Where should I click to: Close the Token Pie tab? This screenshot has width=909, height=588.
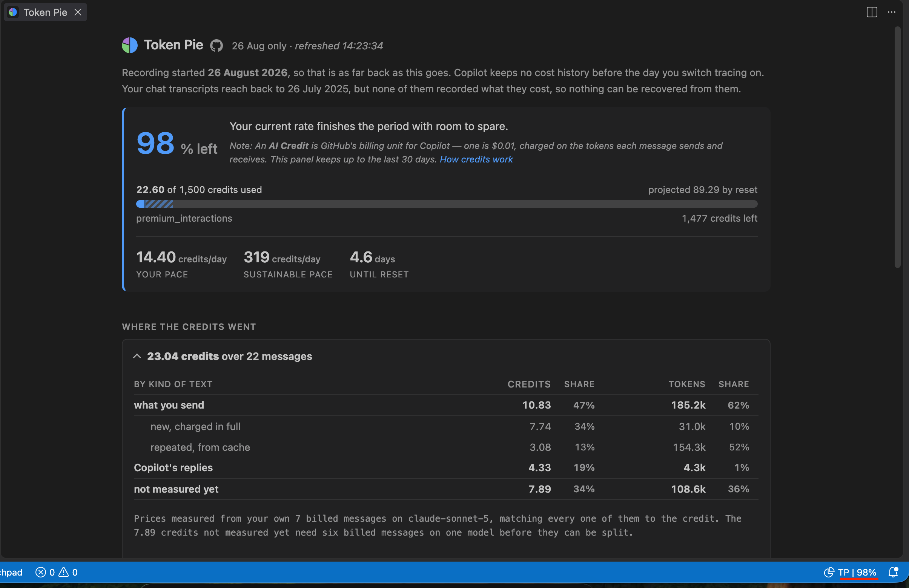78,12
